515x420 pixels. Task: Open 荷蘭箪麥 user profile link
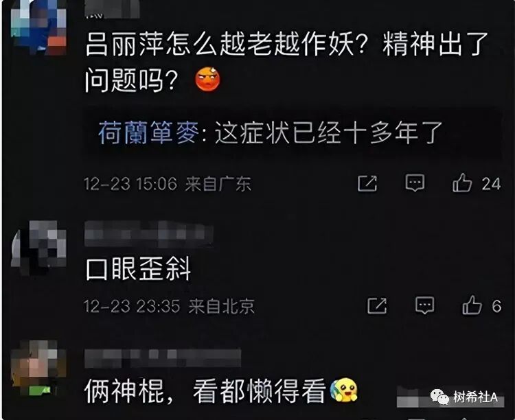[148, 132]
